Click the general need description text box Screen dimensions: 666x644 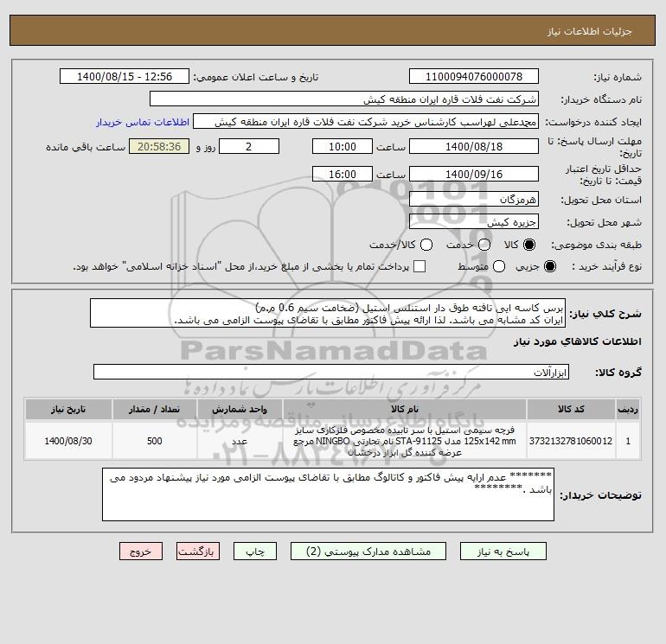328,313
